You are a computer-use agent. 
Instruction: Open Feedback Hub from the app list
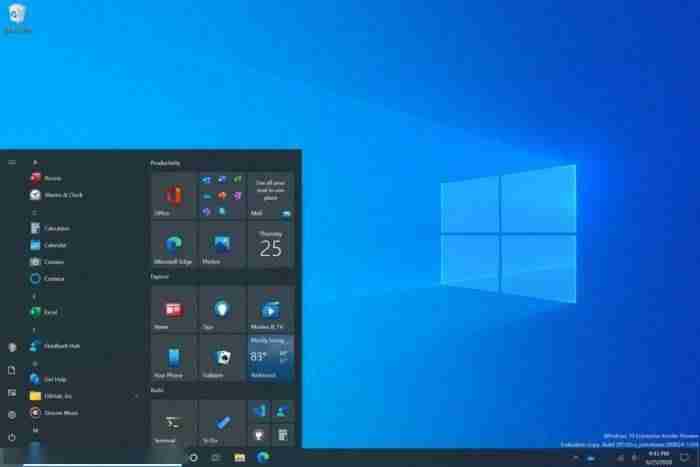pos(83,346)
